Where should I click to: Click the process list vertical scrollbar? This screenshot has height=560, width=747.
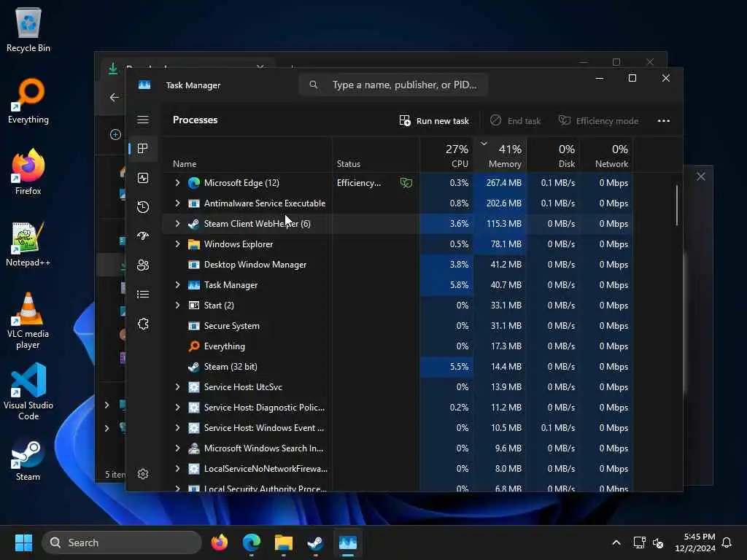[x=676, y=206]
